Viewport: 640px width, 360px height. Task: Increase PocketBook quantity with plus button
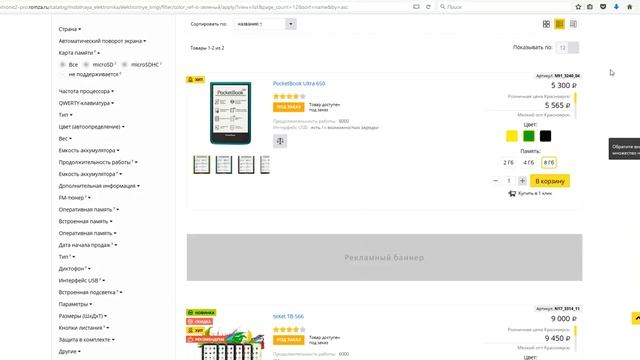point(522,180)
